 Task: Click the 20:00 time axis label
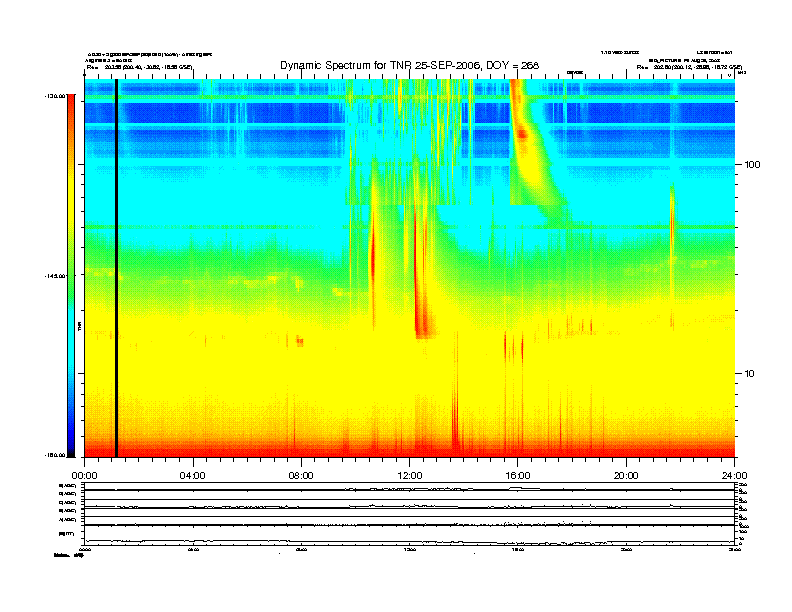pyautogui.click(x=626, y=476)
